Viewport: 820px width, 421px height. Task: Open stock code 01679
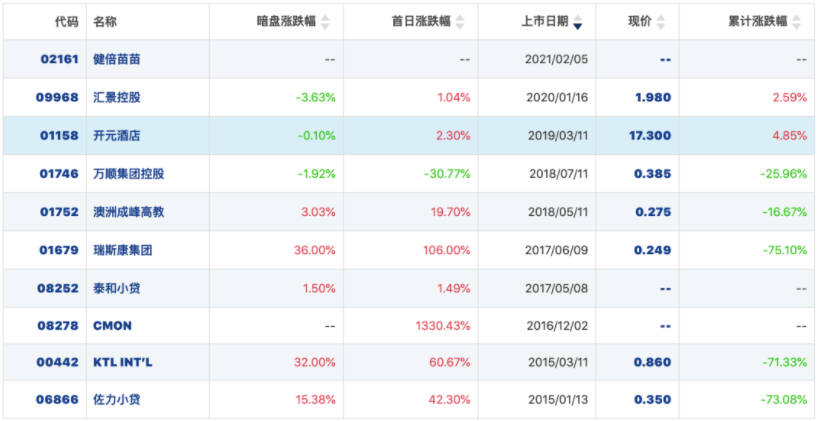coord(60,250)
